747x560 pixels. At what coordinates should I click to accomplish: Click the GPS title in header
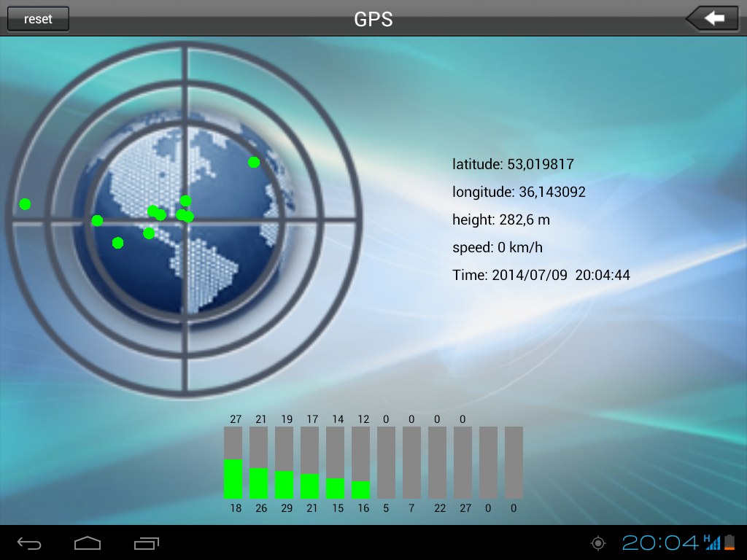point(373,19)
